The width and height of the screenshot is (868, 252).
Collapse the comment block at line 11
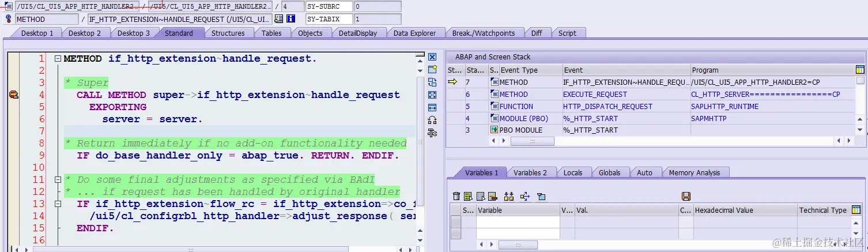click(58, 179)
